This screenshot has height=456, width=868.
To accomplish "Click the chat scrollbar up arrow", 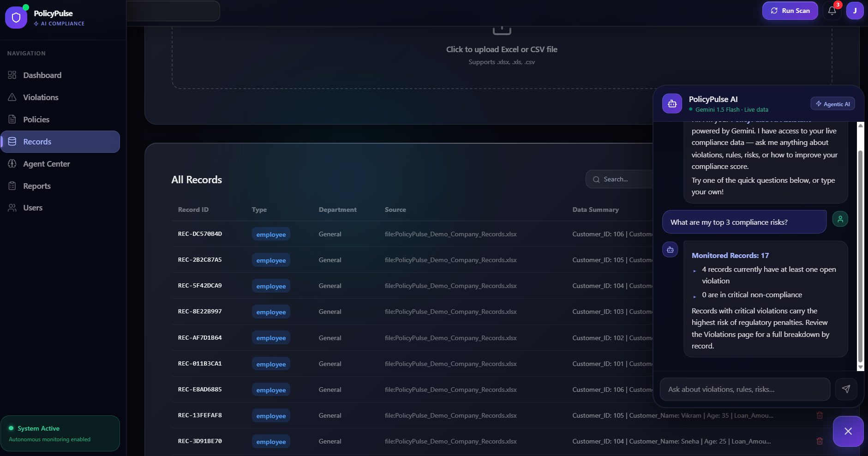I will (860, 125).
